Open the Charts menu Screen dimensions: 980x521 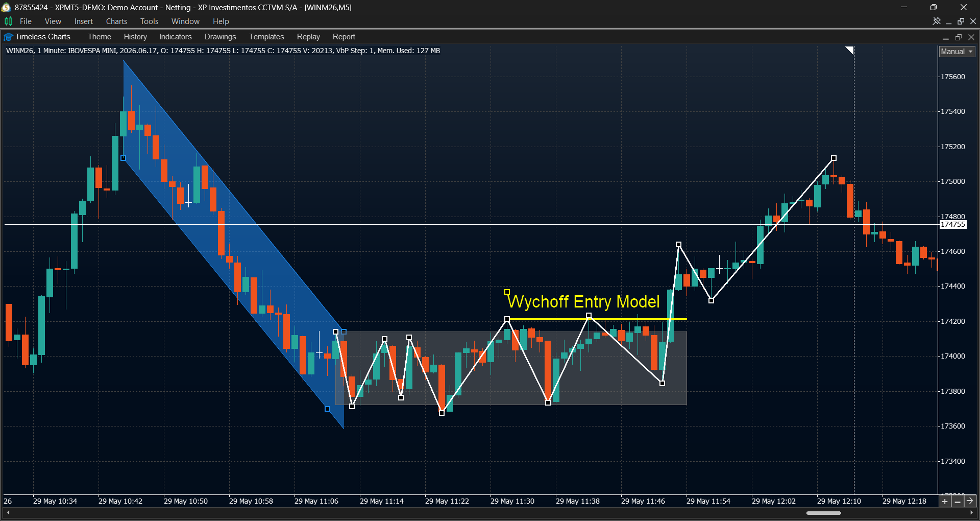pos(116,21)
